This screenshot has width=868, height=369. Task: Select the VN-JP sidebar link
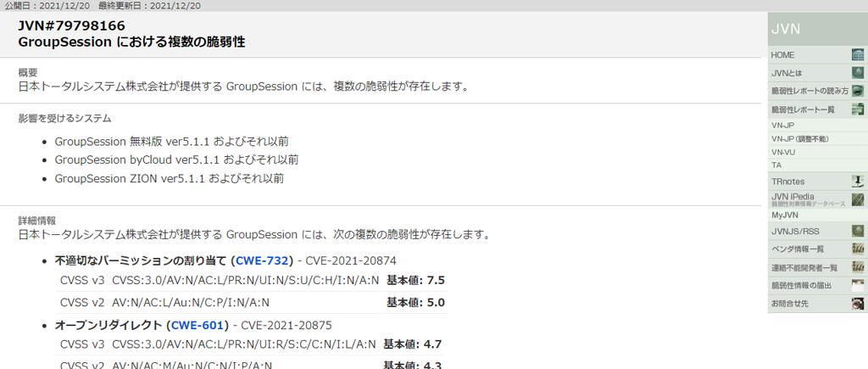click(782, 126)
